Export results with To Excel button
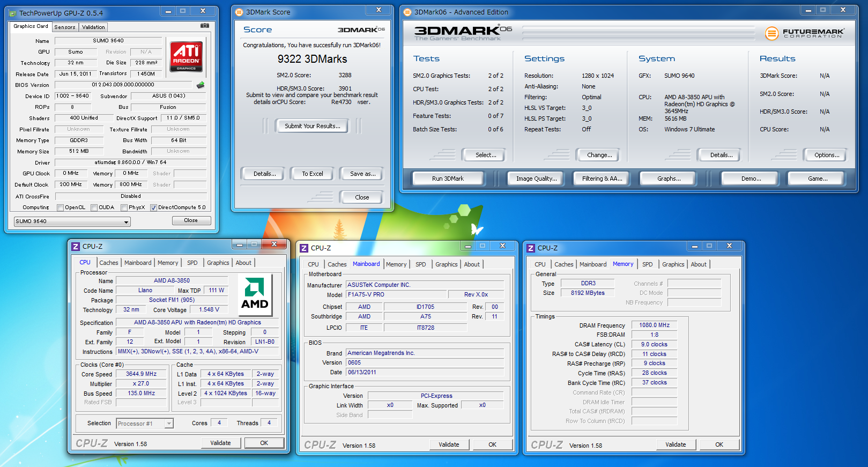 [313, 174]
